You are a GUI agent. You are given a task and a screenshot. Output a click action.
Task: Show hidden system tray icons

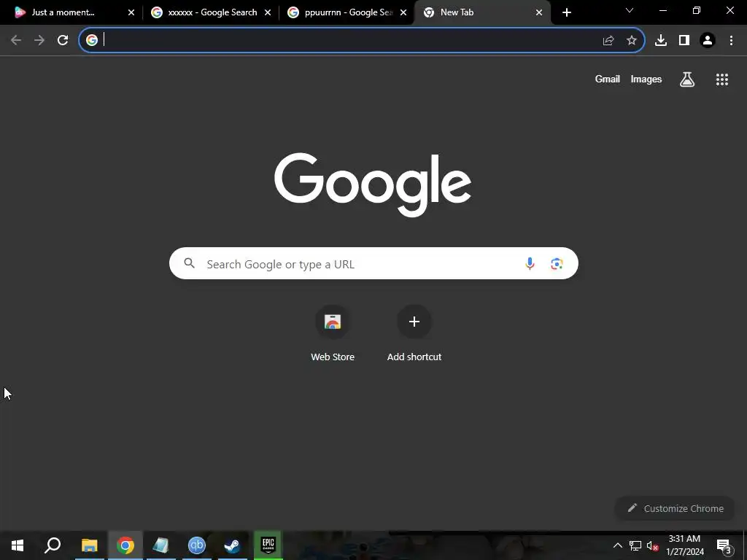point(617,545)
